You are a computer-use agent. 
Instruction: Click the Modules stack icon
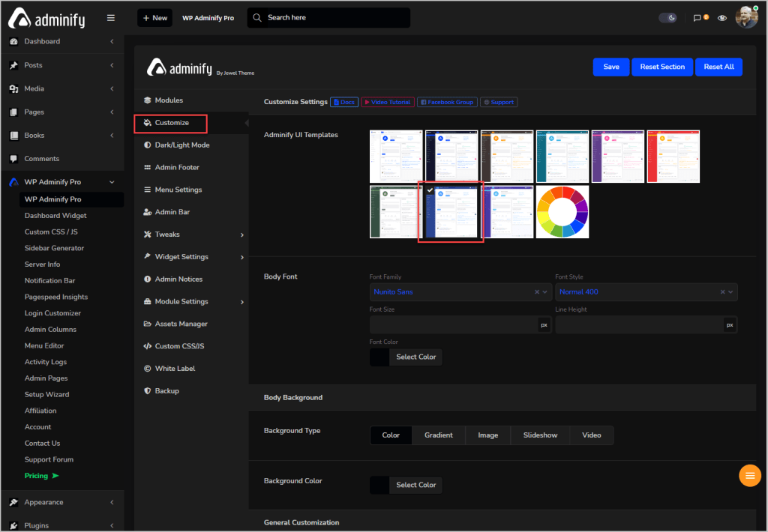[148, 100]
